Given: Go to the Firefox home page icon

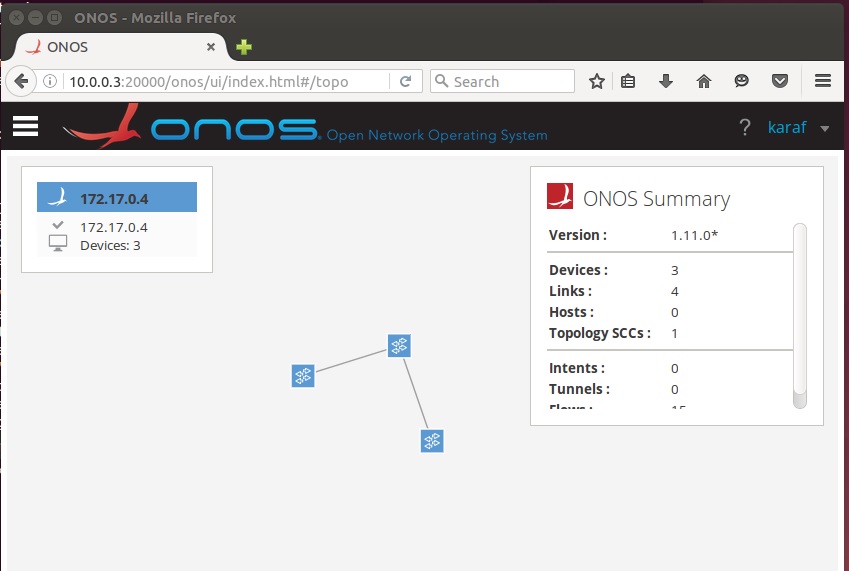Looking at the screenshot, I should pyautogui.click(x=704, y=81).
